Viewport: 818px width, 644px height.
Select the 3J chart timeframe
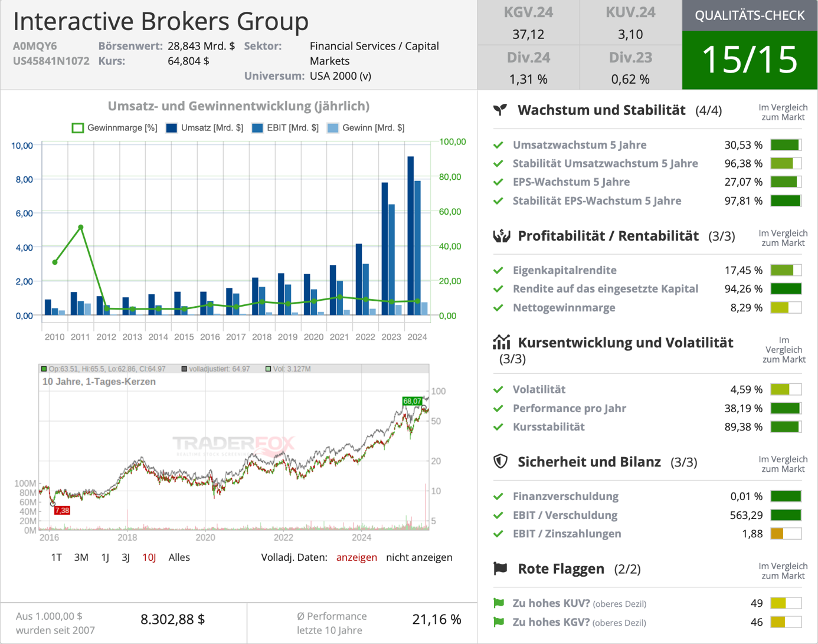(x=126, y=557)
